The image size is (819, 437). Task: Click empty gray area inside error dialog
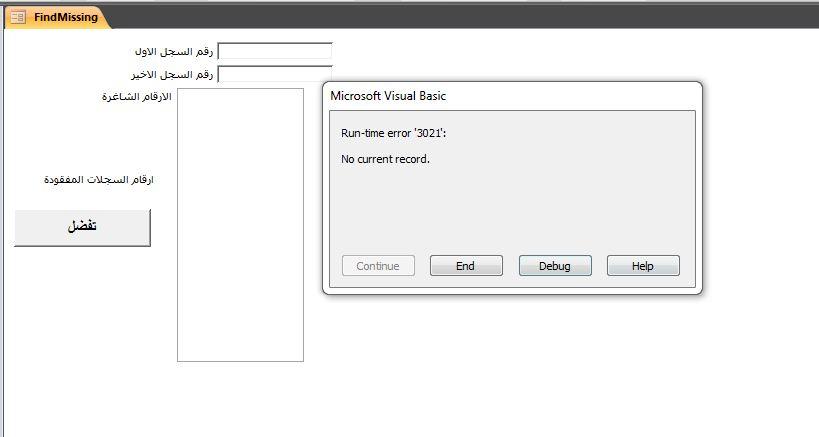pos(510,210)
